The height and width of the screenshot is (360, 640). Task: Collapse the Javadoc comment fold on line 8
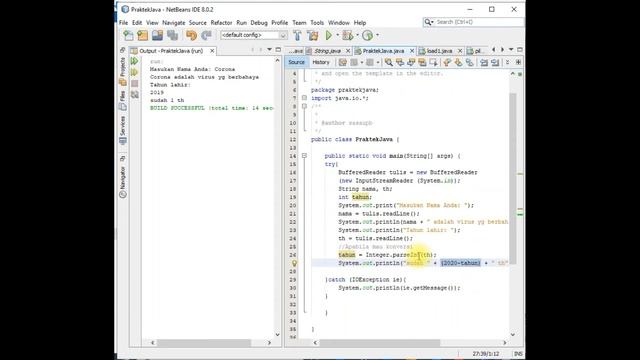(x=304, y=106)
